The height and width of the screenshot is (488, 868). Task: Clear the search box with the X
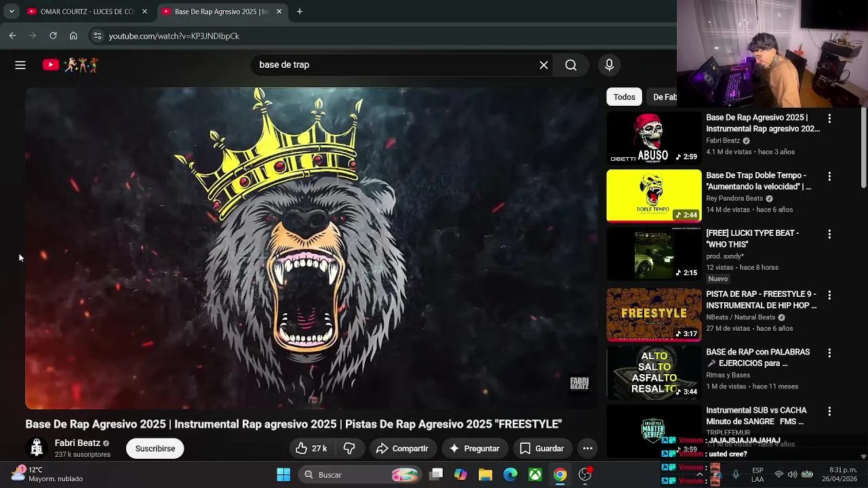[544, 65]
